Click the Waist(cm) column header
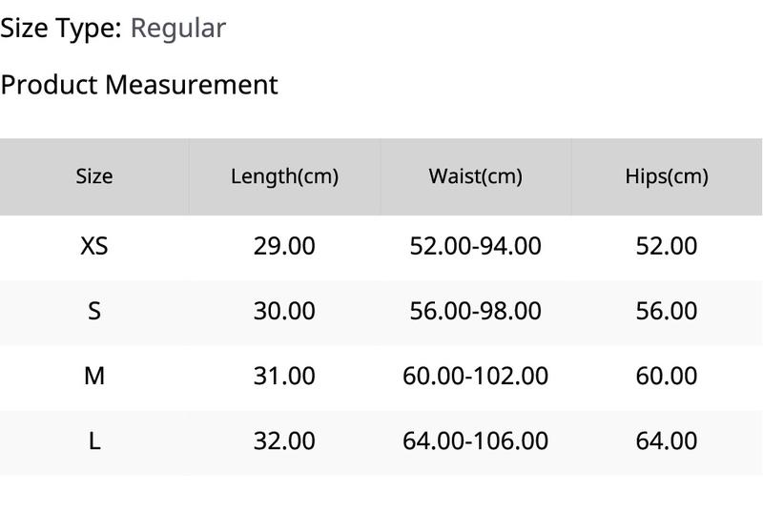 [475, 176]
